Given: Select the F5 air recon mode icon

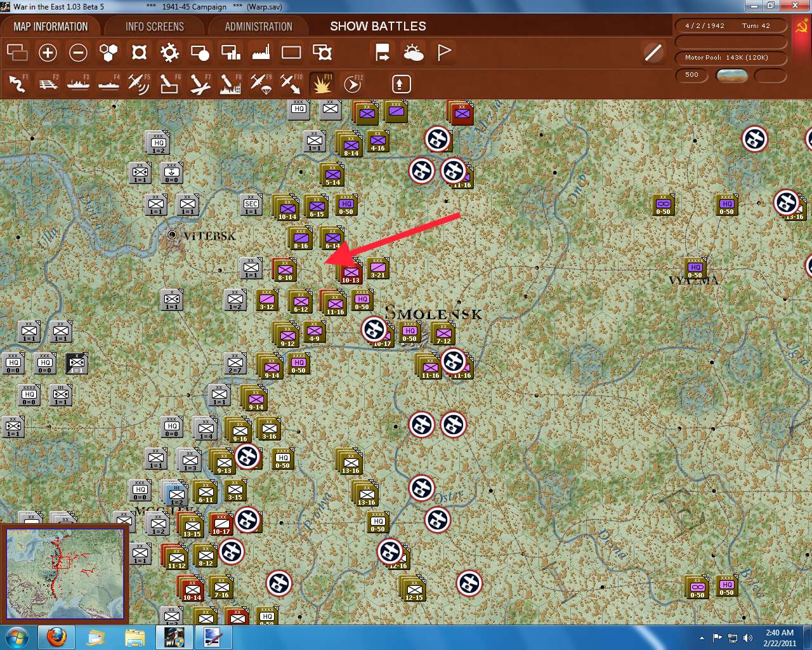Looking at the screenshot, I should coord(139,84).
